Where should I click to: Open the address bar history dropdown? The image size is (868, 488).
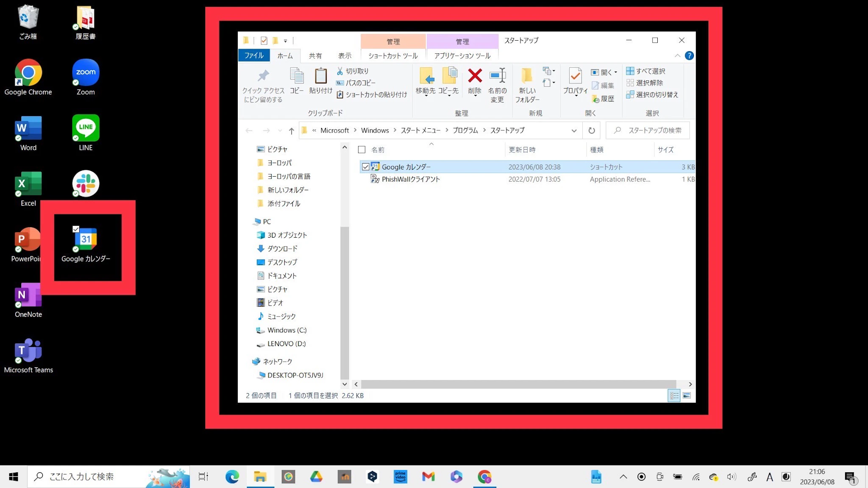[574, 130]
